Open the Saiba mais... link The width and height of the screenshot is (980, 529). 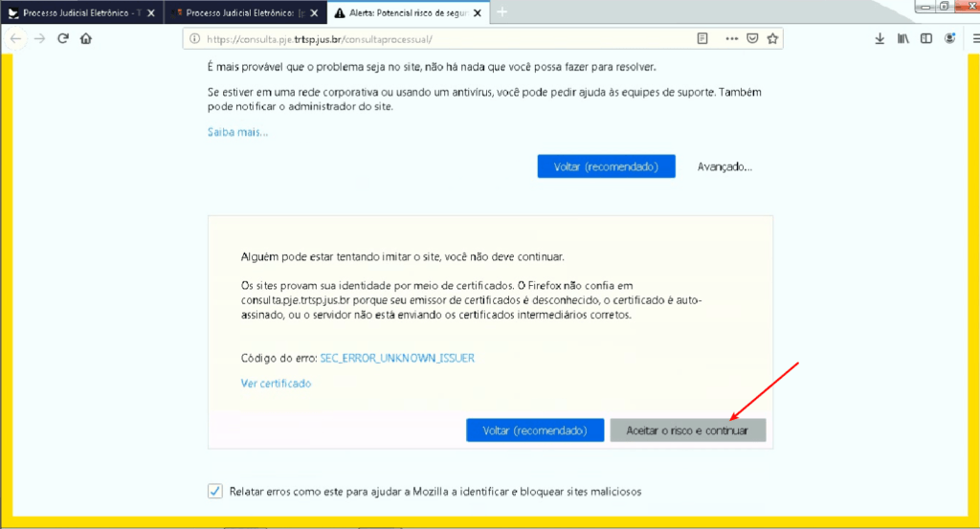(237, 132)
